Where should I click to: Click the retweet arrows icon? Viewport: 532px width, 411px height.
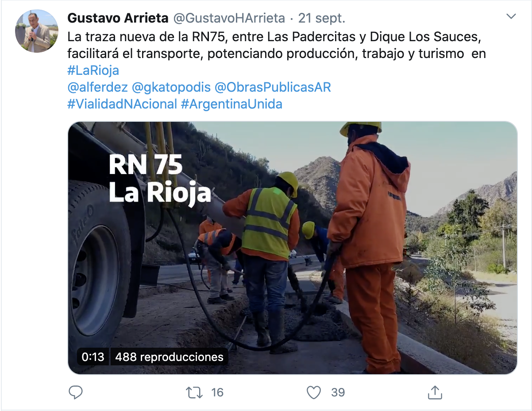point(195,392)
